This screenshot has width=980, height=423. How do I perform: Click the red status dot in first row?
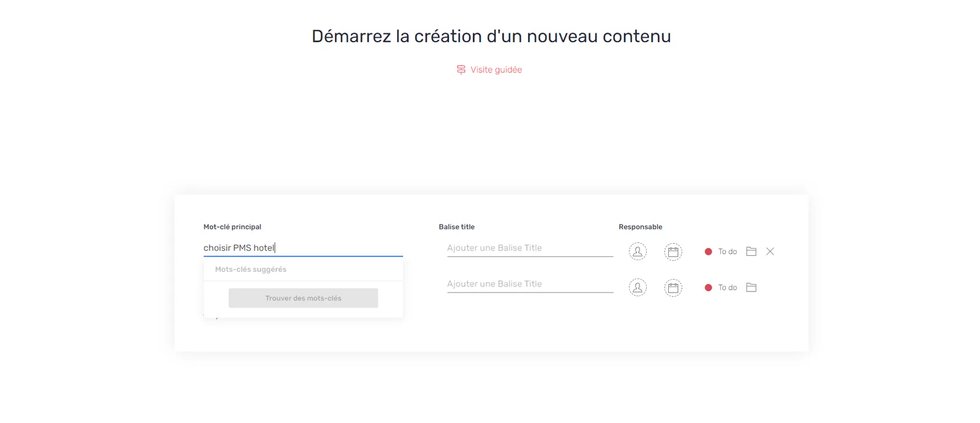708,252
